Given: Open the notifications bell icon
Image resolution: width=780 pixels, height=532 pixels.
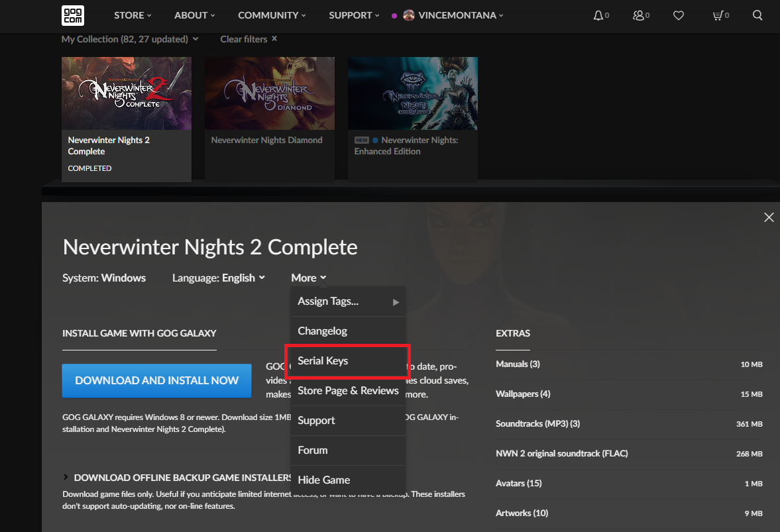Looking at the screenshot, I should pyautogui.click(x=598, y=15).
